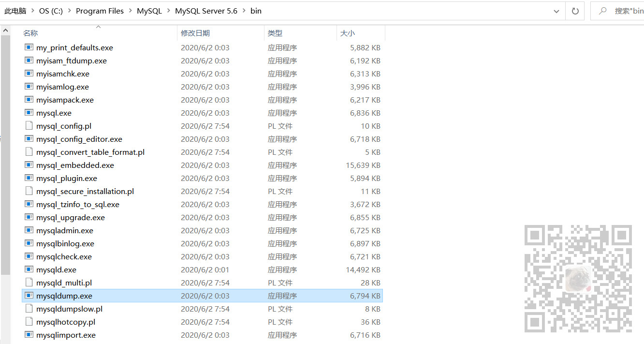Click the mysql.exe application icon
644x344 pixels.
(29, 113)
